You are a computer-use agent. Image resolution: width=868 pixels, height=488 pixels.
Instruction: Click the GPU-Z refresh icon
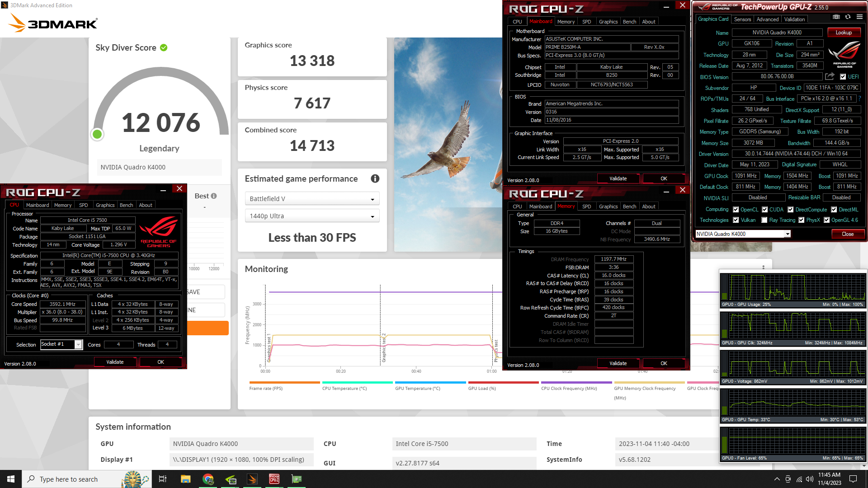click(x=848, y=17)
